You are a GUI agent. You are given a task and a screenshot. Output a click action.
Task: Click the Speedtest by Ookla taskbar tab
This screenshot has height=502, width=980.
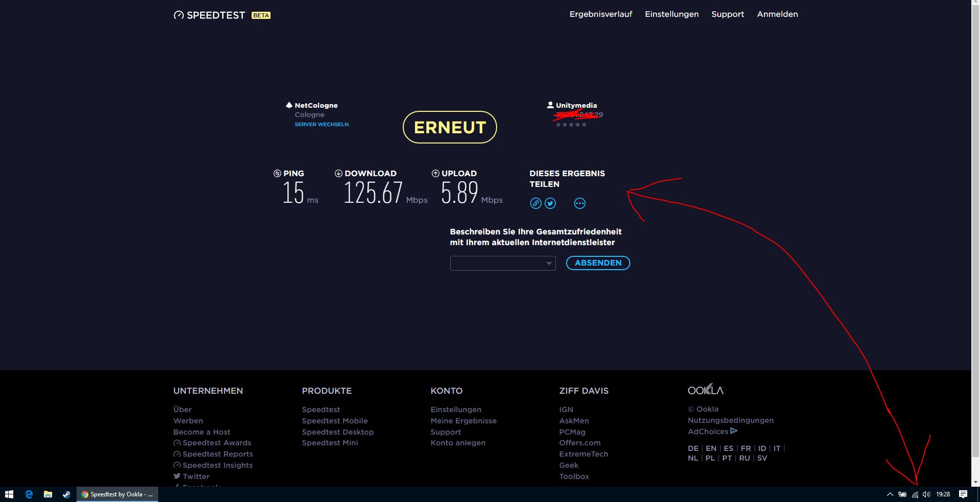tap(117, 494)
